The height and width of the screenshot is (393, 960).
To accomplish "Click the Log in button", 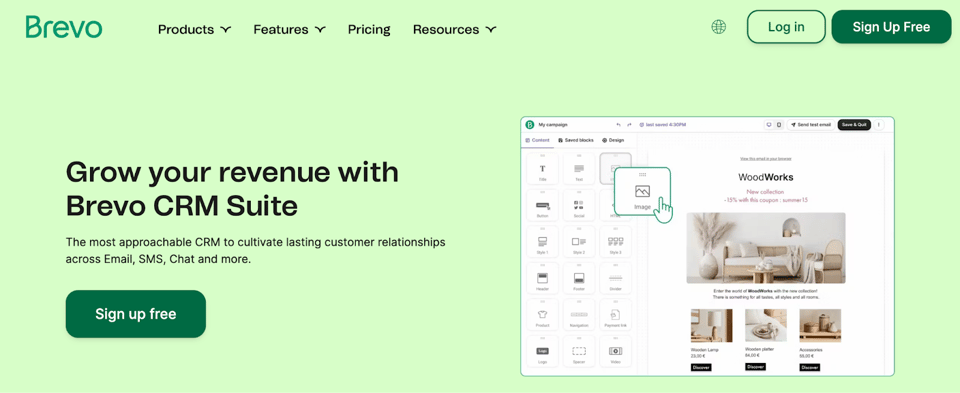I will 786,27.
